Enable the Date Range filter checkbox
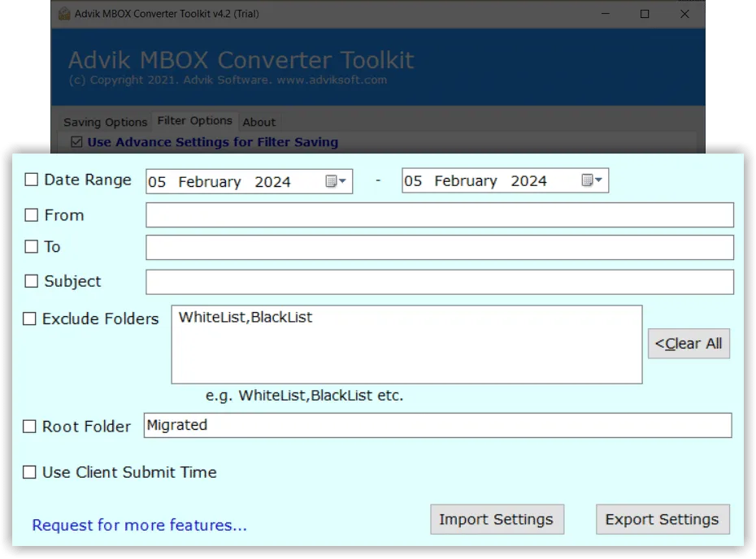 [32, 180]
